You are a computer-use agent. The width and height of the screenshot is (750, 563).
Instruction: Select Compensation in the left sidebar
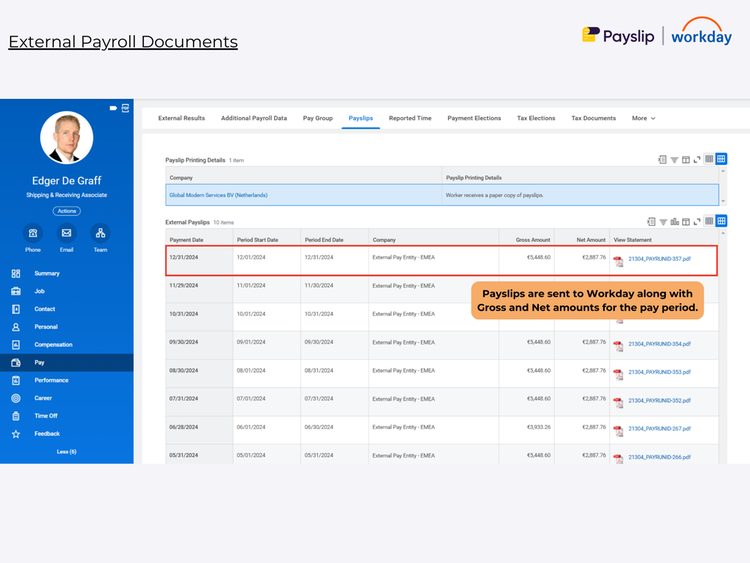coord(53,344)
